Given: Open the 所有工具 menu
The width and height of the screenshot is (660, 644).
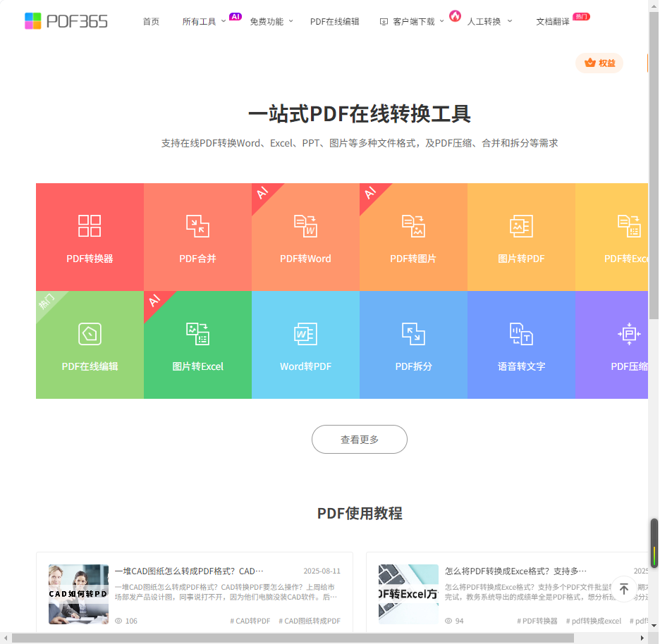Looking at the screenshot, I should click(x=199, y=21).
